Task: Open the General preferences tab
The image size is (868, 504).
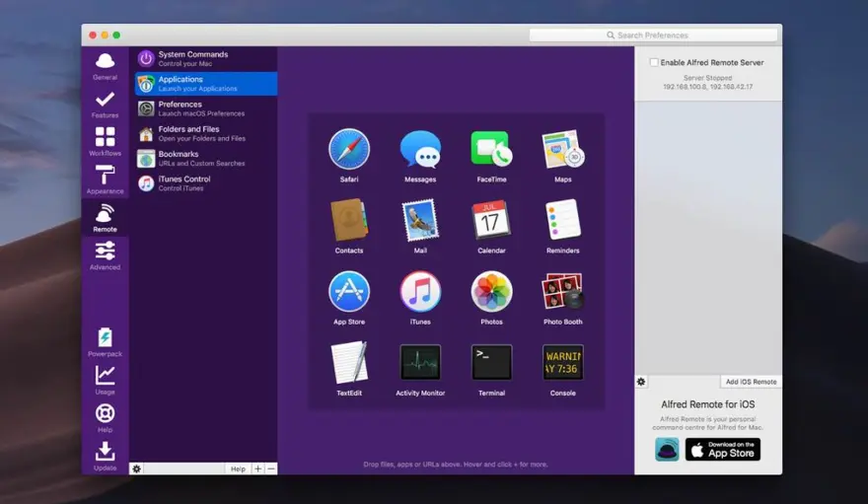Action: tap(105, 66)
